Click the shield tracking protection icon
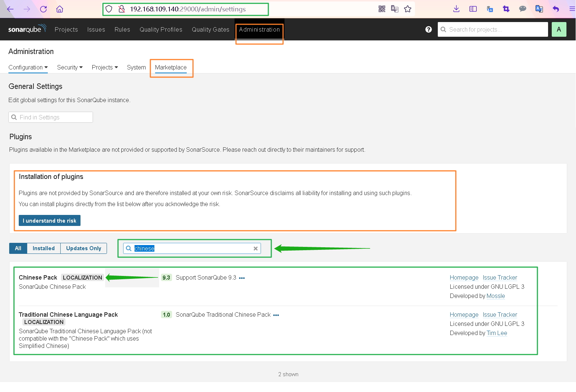Image resolution: width=576 pixels, height=392 pixels. [109, 9]
